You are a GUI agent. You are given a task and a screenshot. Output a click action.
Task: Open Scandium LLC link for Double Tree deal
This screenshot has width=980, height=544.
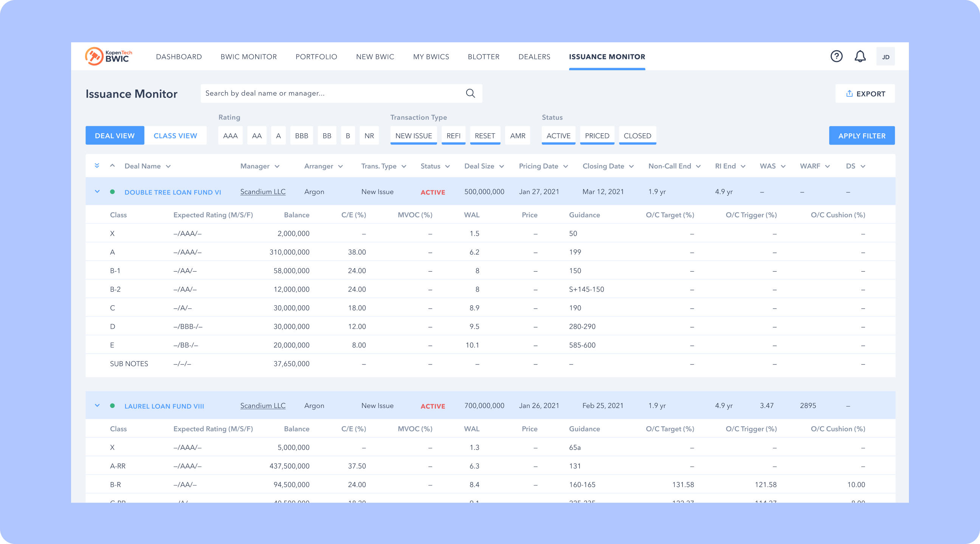[262, 192]
